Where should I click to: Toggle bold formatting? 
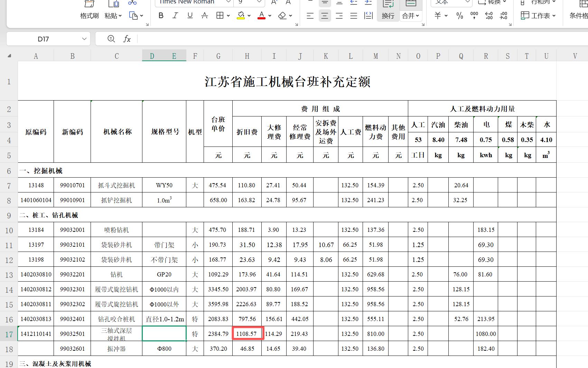point(160,16)
